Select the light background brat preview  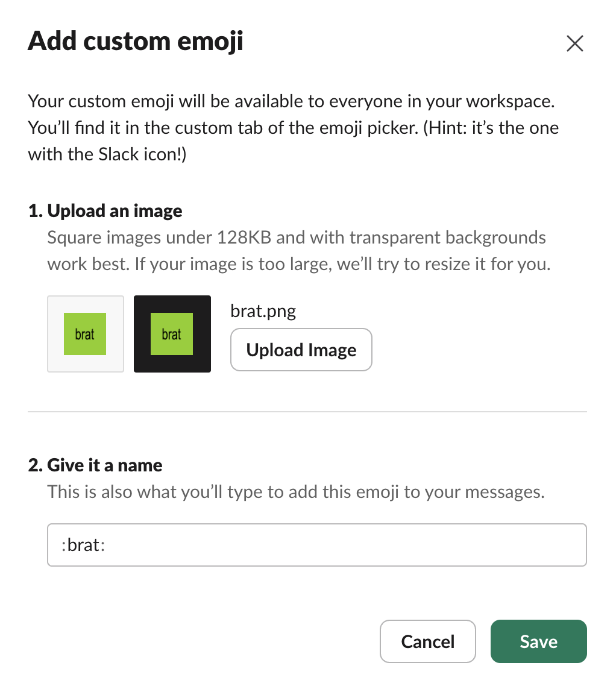(86, 334)
